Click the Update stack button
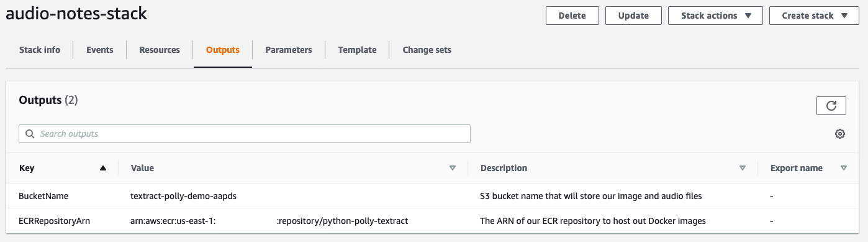 pyautogui.click(x=633, y=16)
